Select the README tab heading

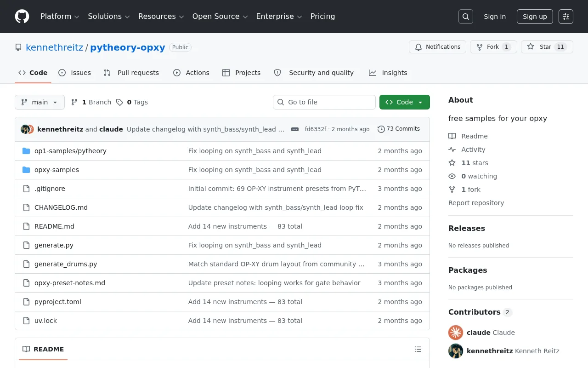pyautogui.click(x=43, y=349)
